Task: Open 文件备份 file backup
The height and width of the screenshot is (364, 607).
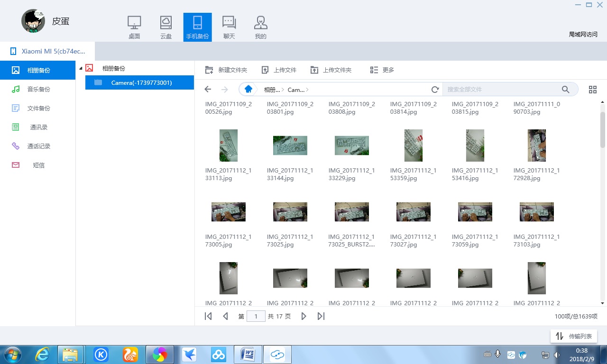Action: (x=38, y=108)
